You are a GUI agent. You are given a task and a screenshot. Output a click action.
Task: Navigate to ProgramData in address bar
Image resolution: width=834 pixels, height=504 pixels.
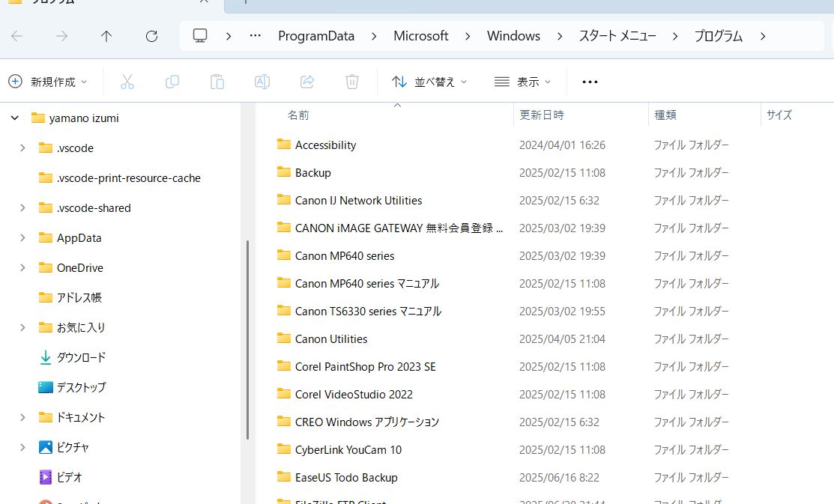coord(316,36)
